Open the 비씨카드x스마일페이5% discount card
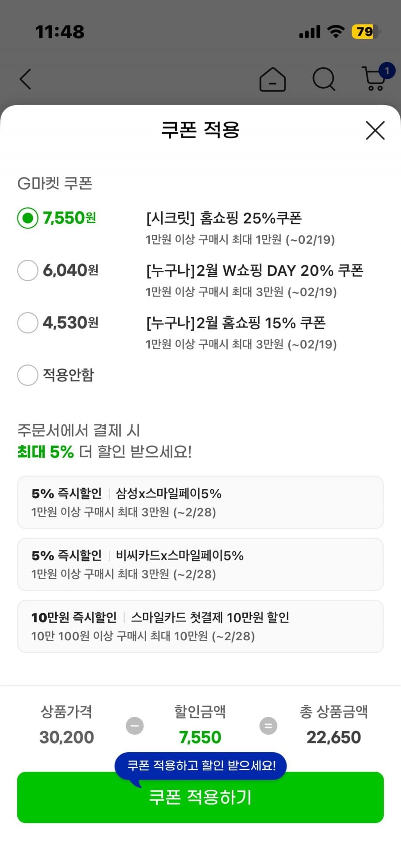 click(200, 564)
